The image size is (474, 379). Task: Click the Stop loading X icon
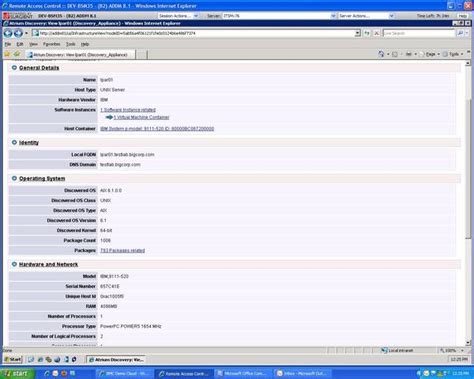point(376,33)
